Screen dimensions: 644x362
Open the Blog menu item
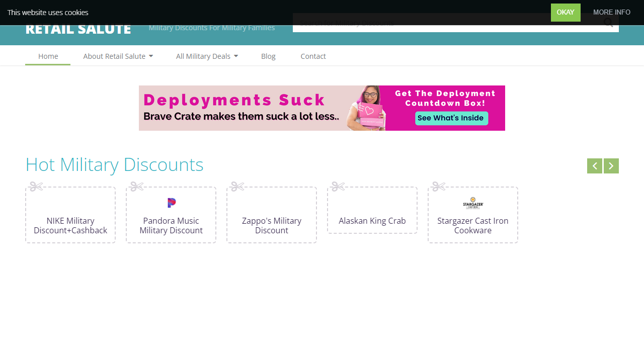pyautogui.click(x=268, y=56)
